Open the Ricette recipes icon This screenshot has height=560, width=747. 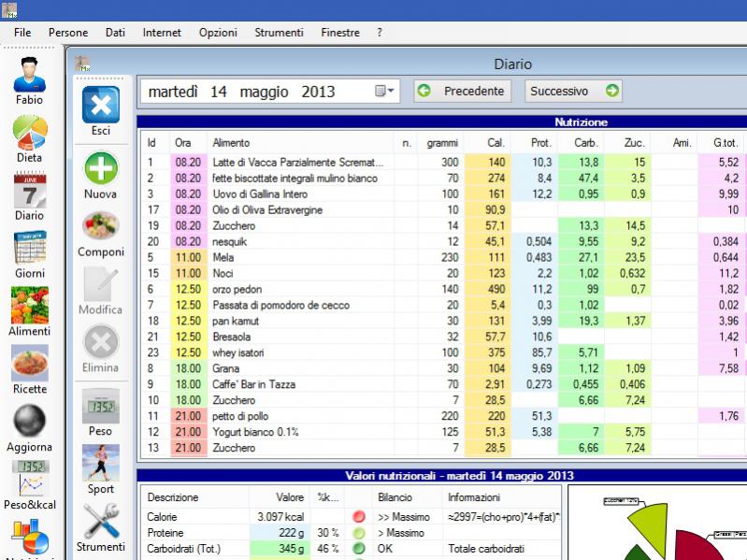tap(29, 365)
